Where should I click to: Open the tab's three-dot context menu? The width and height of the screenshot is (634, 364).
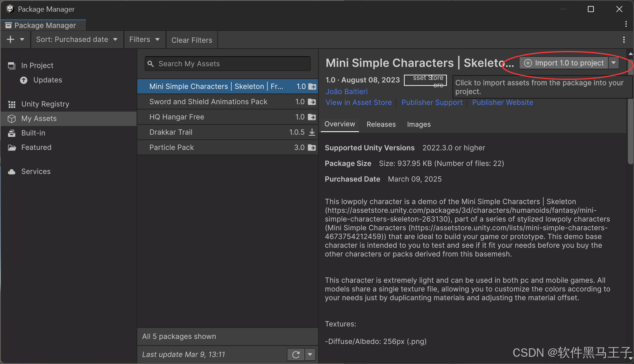[626, 24]
